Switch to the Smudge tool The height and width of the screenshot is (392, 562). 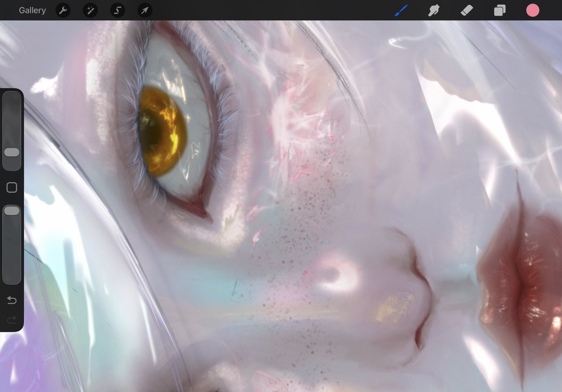tap(433, 10)
